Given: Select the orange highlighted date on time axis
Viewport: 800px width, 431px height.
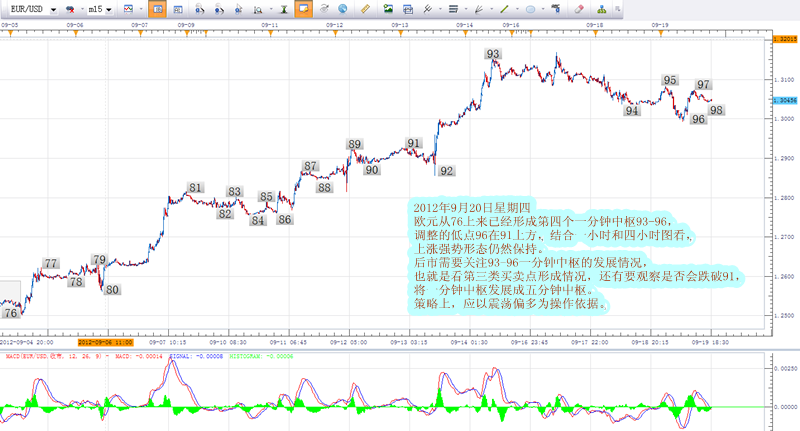Looking at the screenshot, I should (x=105, y=342).
